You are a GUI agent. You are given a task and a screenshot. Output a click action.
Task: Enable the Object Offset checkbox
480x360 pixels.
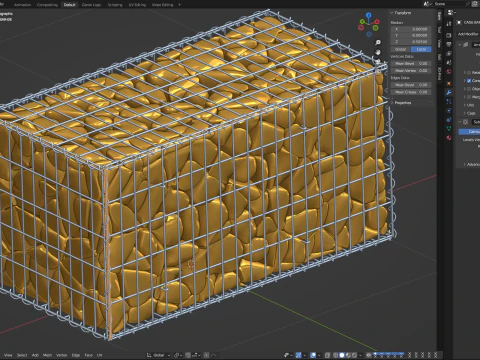coord(469,89)
